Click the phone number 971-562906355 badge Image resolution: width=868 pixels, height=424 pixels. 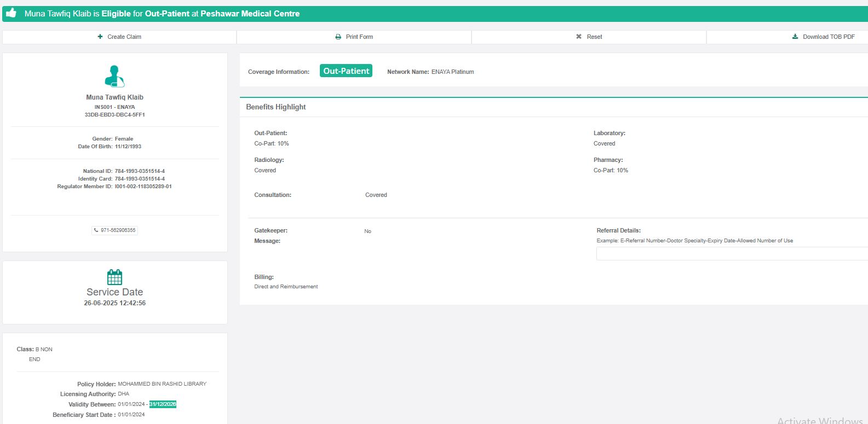115,230
